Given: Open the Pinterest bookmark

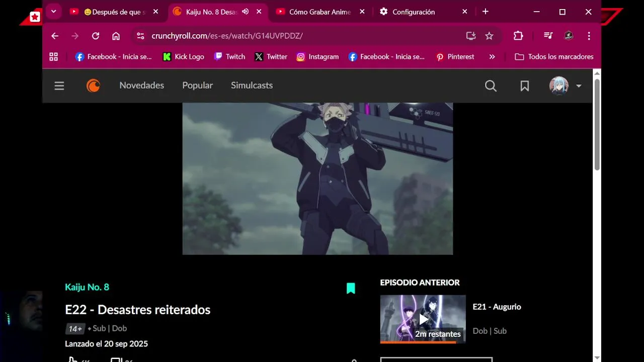Looking at the screenshot, I should pos(455,57).
